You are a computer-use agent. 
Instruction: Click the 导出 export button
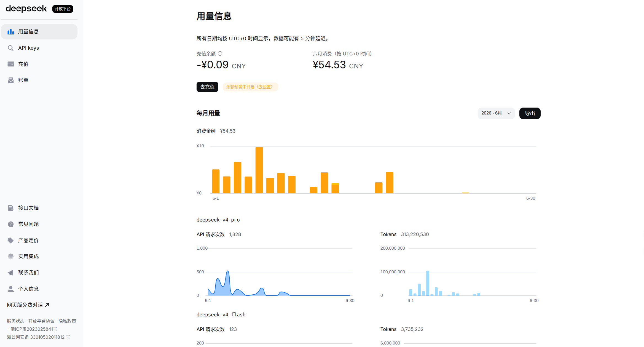[530, 113]
